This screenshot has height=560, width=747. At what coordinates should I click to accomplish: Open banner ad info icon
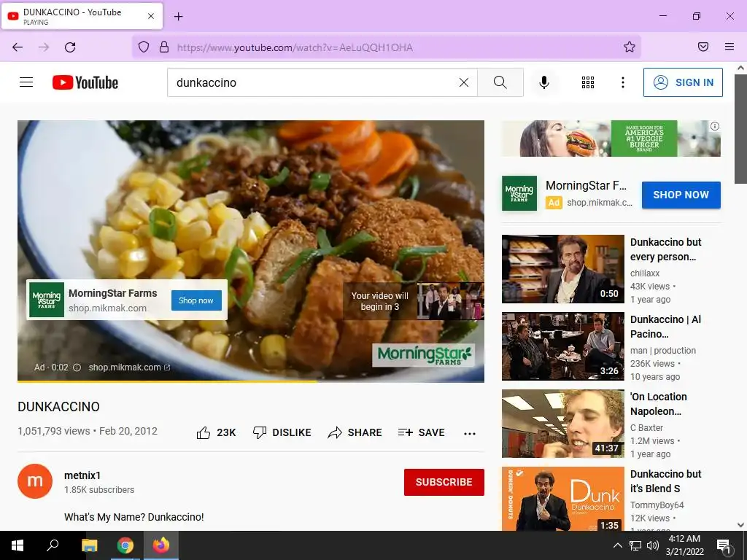point(715,126)
